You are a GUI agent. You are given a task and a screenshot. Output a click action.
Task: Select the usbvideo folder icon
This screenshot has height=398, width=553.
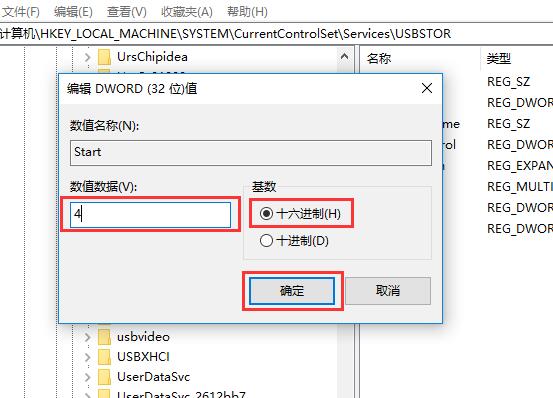(104, 337)
